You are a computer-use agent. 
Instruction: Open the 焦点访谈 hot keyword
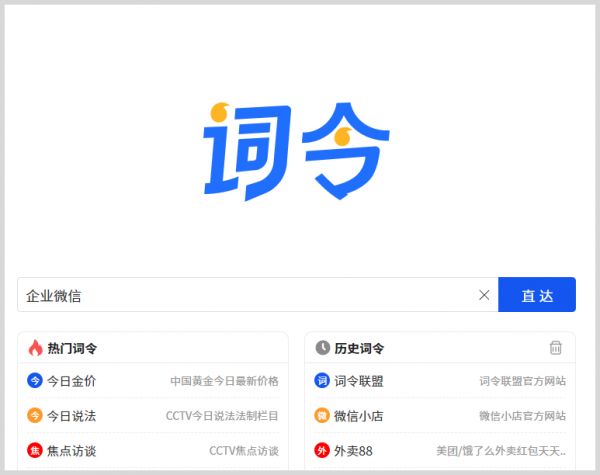pyautogui.click(x=72, y=451)
